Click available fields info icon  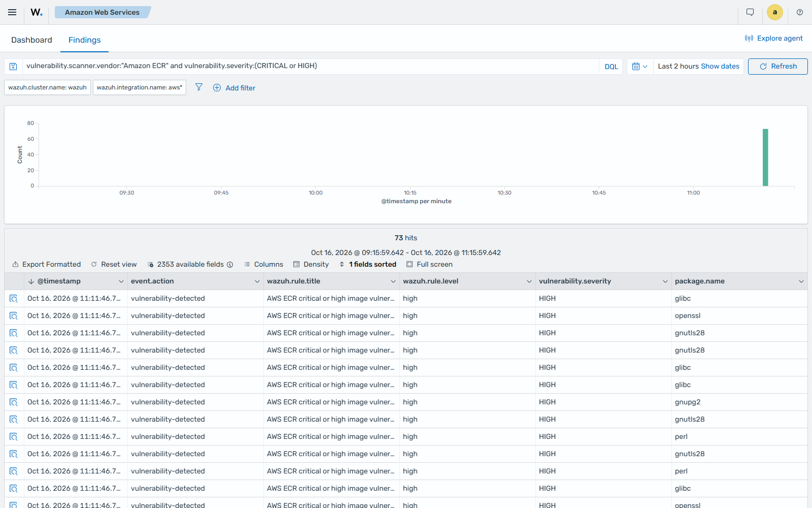tap(230, 265)
